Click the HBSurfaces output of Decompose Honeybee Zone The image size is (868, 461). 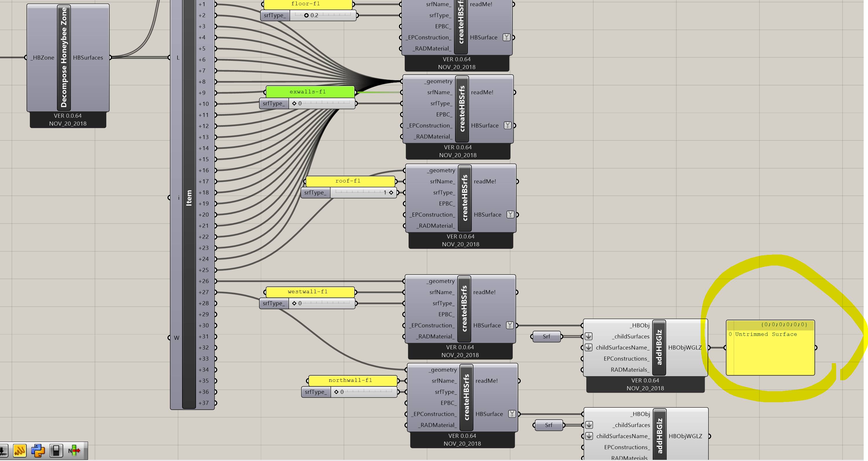pyautogui.click(x=88, y=58)
